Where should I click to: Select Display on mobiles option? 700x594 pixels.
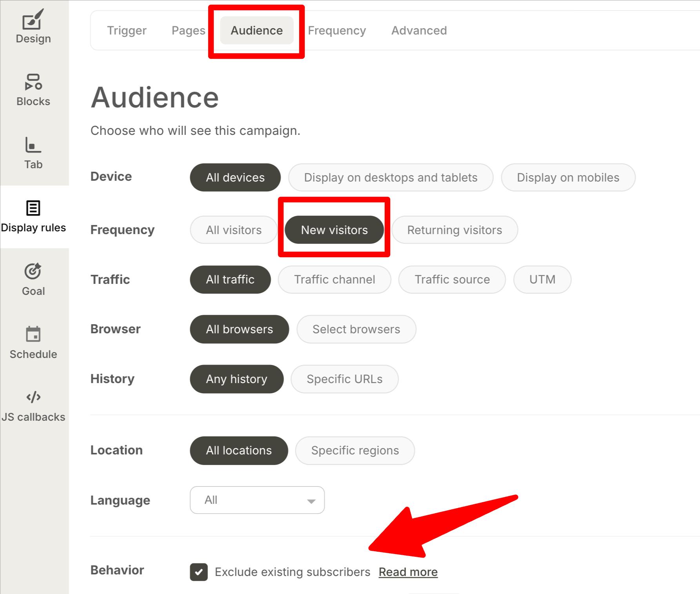(568, 178)
